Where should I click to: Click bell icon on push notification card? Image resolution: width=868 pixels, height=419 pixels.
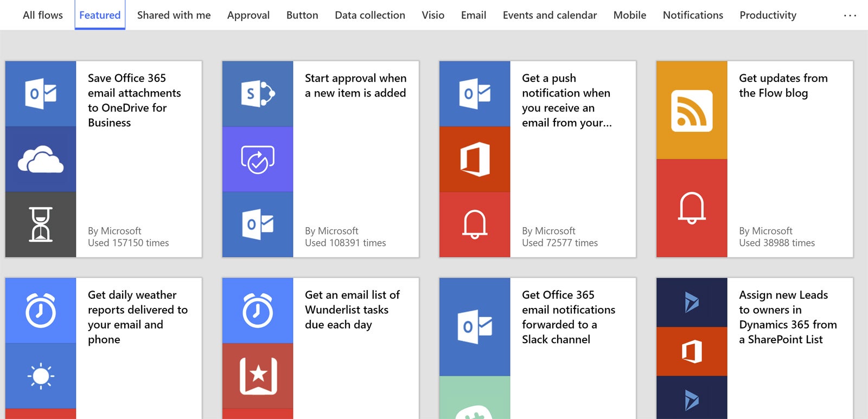[475, 224]
